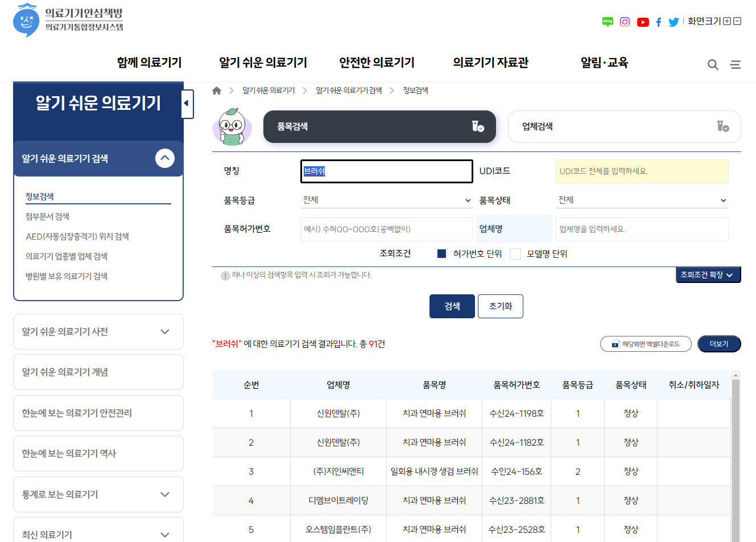Screen dimensions: 756x542
Task: Open the Facebook icon link
Action: (658, 22)
